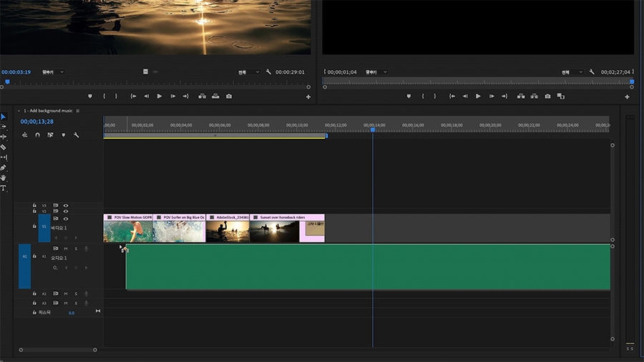Solo audio track A2
The height and width of the screenshot is (362, 644).
click(76, 293)
